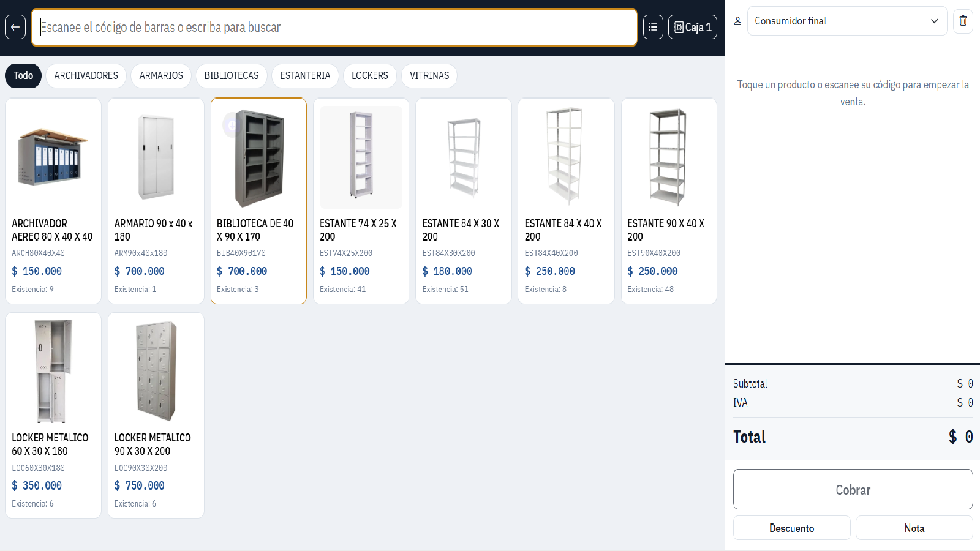Add ARCHIVADOR AEREO 80 X 40 X 40 product
The height and width of the screenshot is (551, 980).
coord(53,201)
